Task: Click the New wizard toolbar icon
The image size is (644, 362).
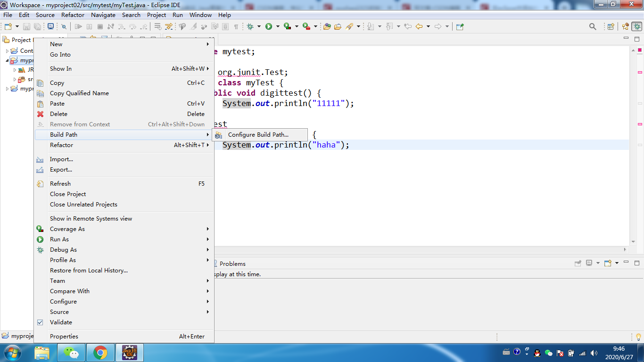Action: pyautogui.click(x=8, y=27)
